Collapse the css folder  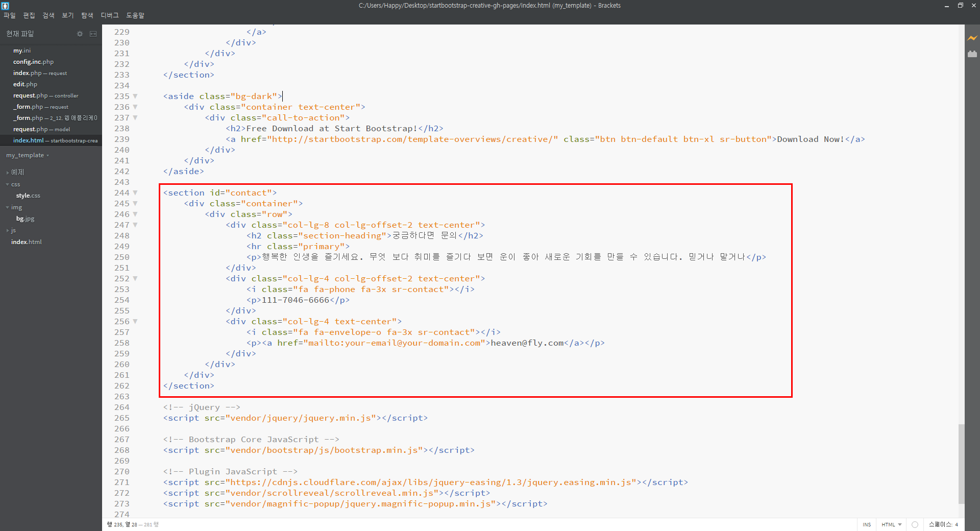tap(8, 184)
